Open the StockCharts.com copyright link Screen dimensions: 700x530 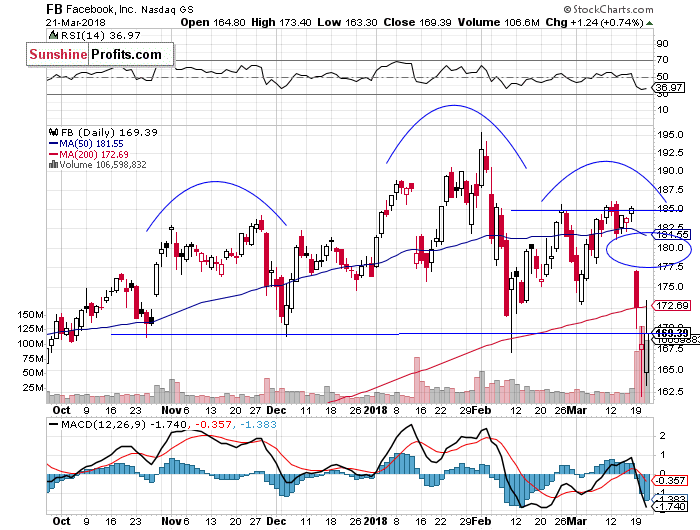click(x=608, y=9)
